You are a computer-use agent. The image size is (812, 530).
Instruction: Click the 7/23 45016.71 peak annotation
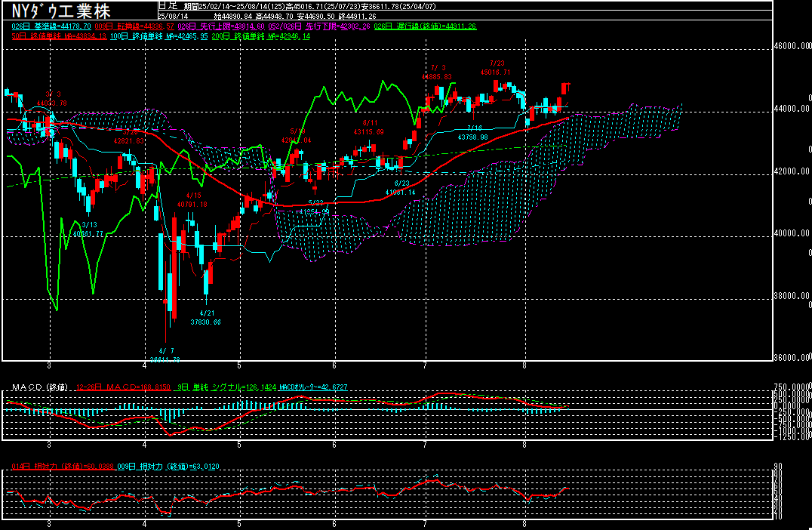coord(496,68)
